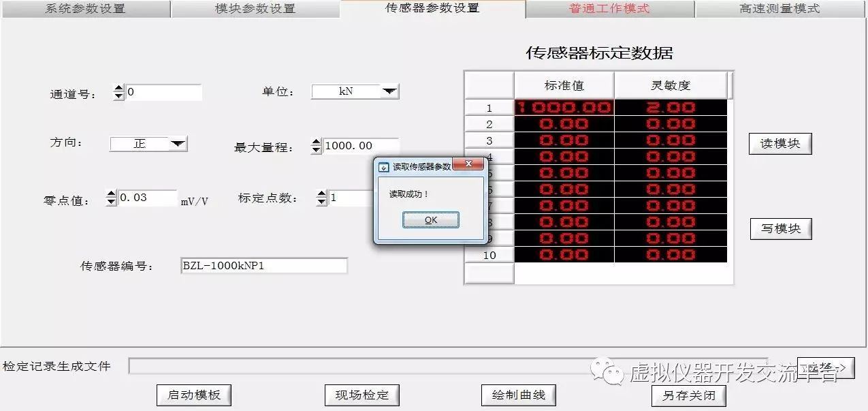Select row 3 标准值 cell
The image size is (868, 411).
tap(564, 140)
